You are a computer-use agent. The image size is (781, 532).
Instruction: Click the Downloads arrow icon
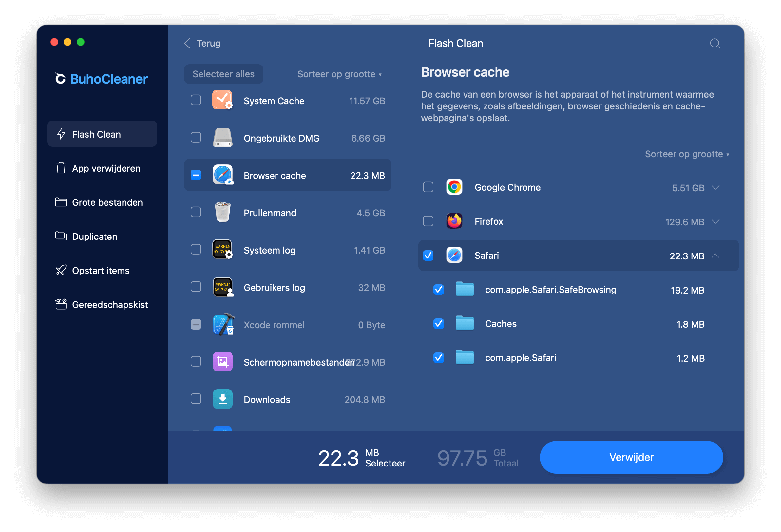222,399
